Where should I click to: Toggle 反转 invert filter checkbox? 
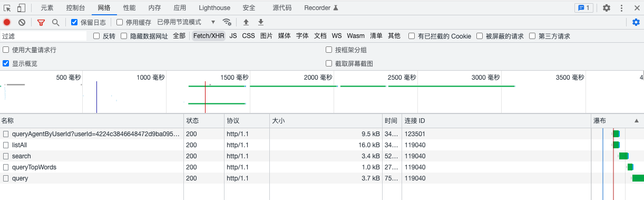(x=96, y=36)
